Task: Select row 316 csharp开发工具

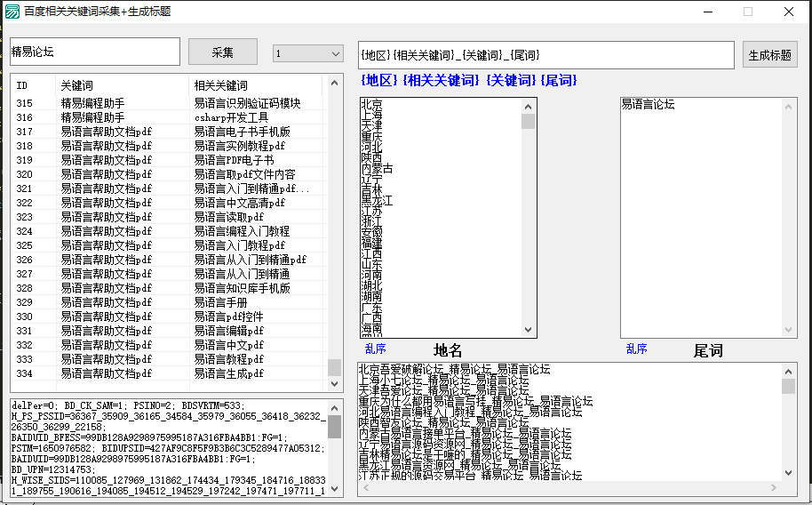Action: tap(169, 117)
